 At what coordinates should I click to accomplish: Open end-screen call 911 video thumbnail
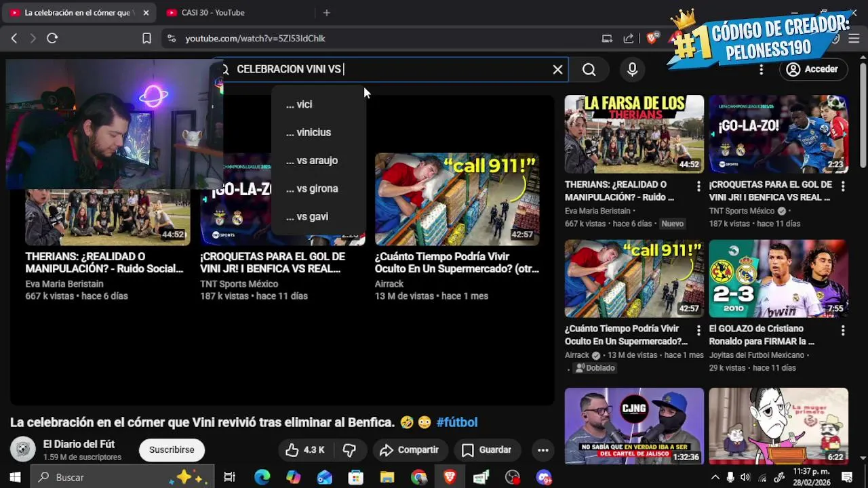click(457, 199)
